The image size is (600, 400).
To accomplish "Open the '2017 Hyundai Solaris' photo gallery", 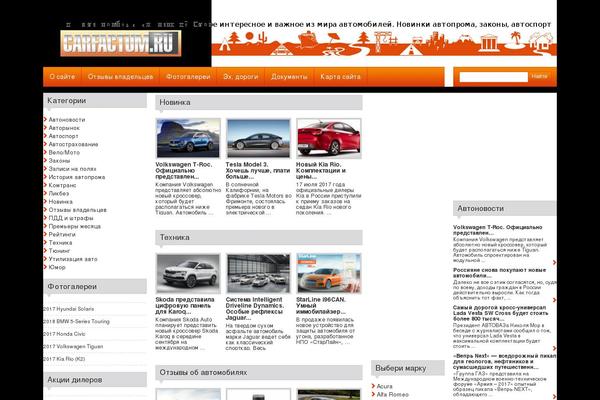I will pos(69,309).
